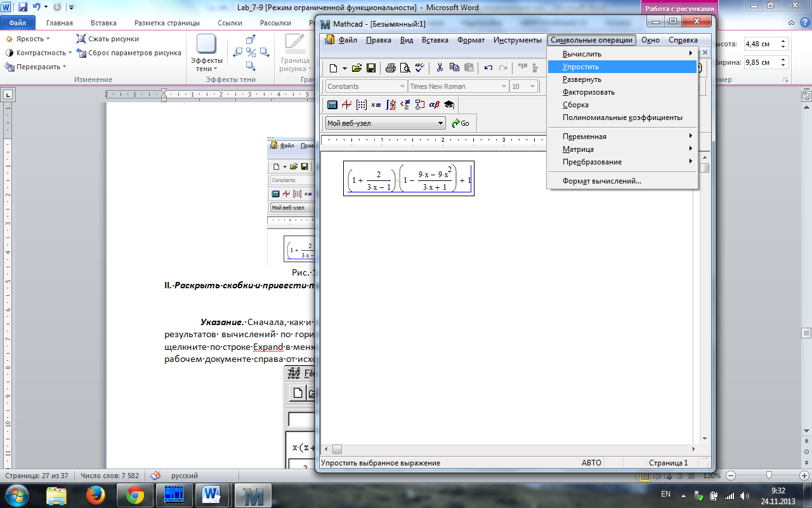Click 'Сжать рисунки' in Word ribbon
This screenshot has width=812, height=508.
[x=107, y=39]
